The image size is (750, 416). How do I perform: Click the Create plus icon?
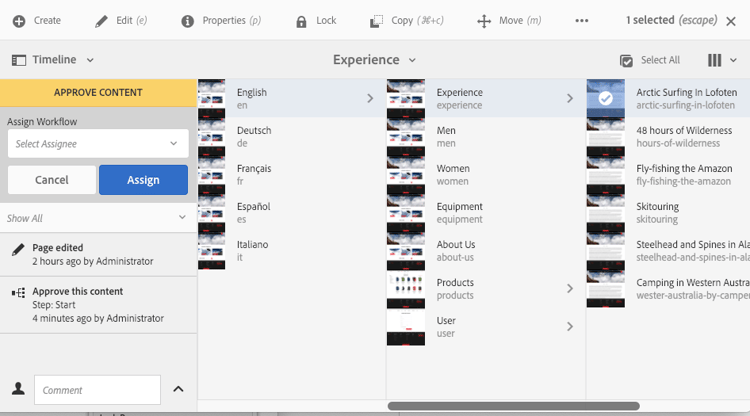19,21
